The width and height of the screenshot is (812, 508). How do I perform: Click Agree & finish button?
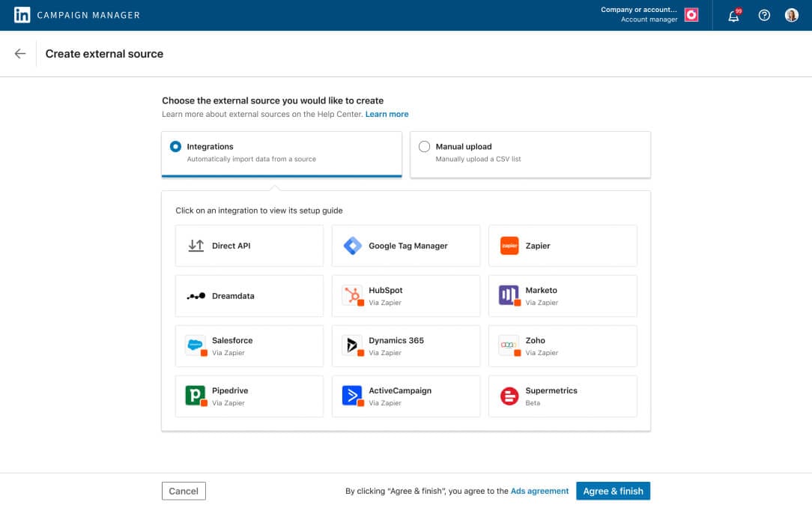(613, 491)
